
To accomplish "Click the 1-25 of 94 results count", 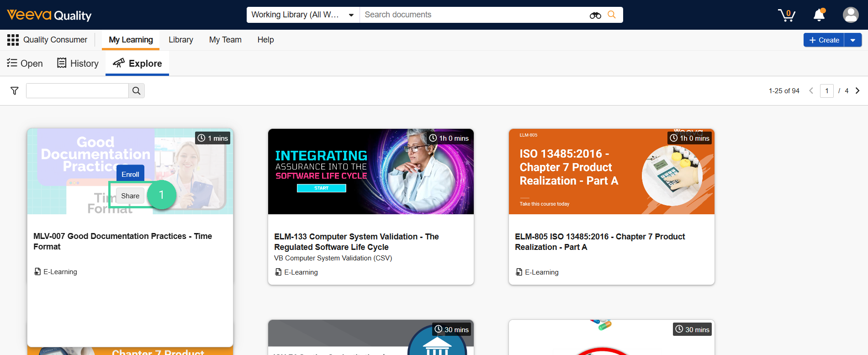I will click(x=784, y=91).
